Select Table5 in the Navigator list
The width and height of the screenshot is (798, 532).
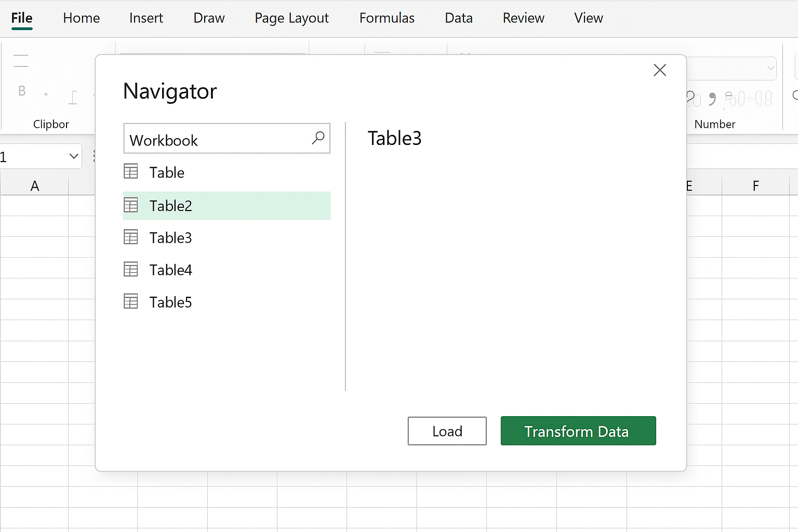point(227,302)
